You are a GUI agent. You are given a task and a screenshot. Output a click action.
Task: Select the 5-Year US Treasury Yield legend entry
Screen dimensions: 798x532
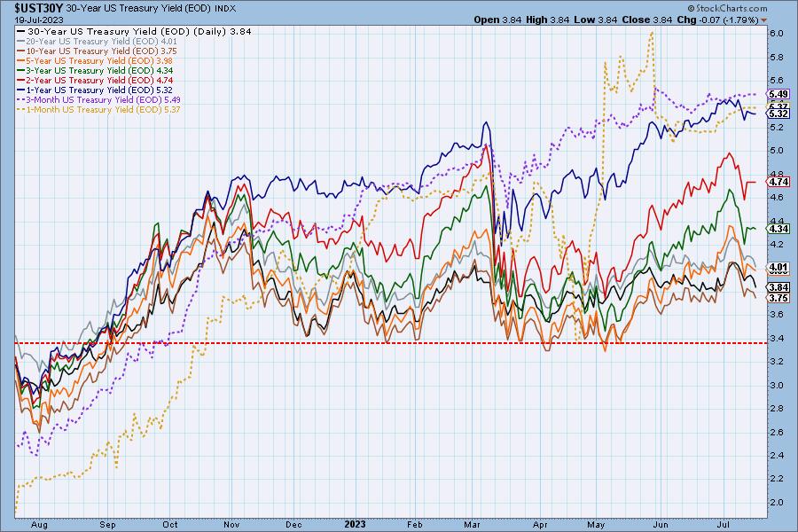point(95,60)
